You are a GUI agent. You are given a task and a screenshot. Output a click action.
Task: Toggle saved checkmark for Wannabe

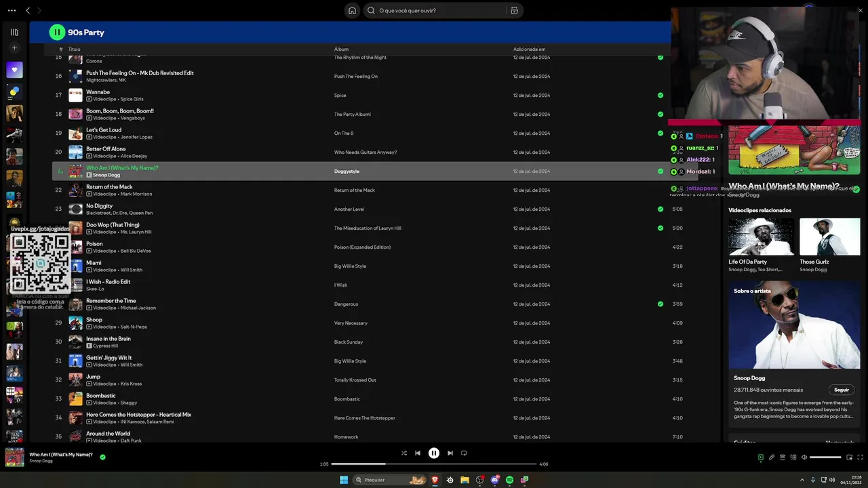(x=660, y=96)
